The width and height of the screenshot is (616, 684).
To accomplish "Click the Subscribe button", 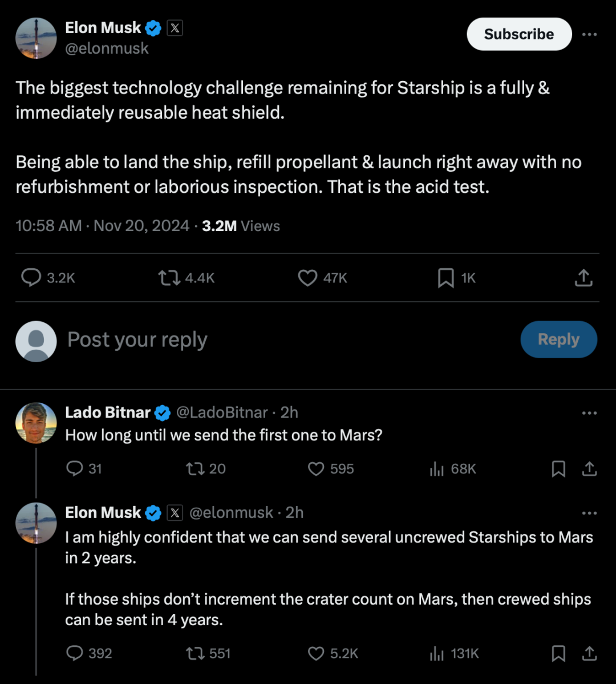I will pos(519,34).
